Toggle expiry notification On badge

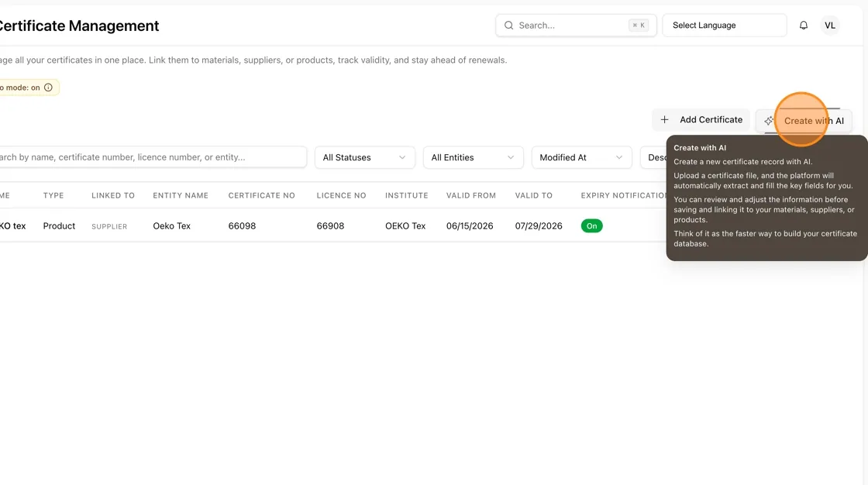point(592,226)
